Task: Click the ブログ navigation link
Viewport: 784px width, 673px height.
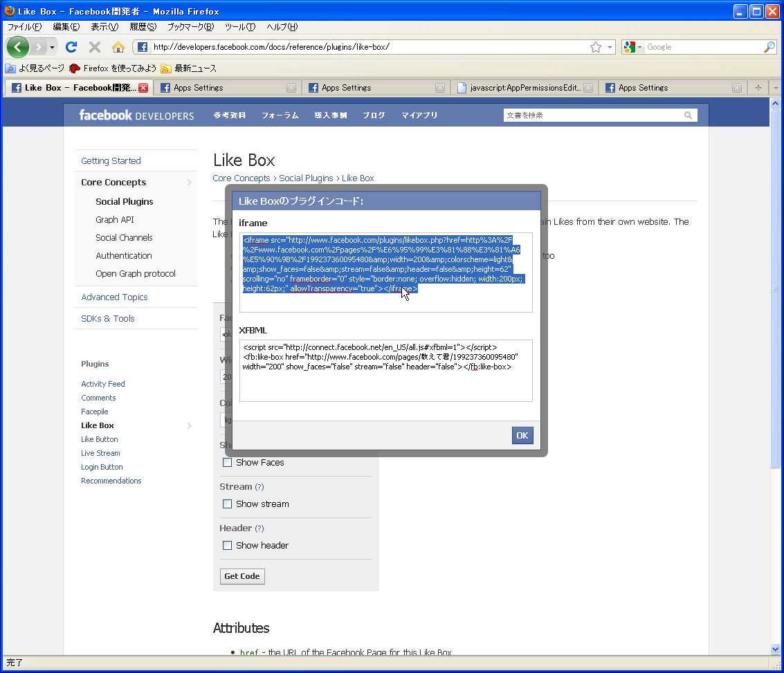Action: click(x=374, y=116)
